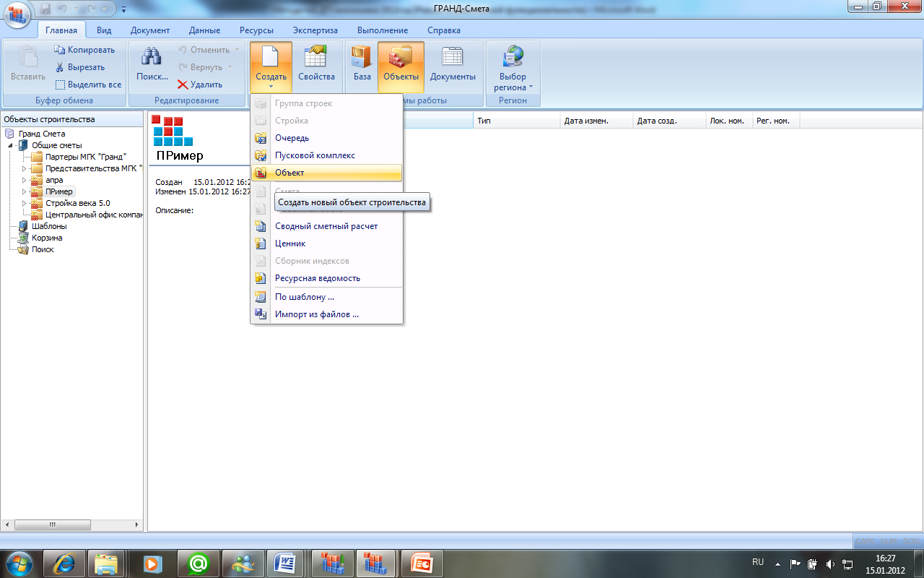Image resolution: width=924 pixels, height=578 pixels.
Task: Select the Объекты mode icon
Action: point(401,56)
